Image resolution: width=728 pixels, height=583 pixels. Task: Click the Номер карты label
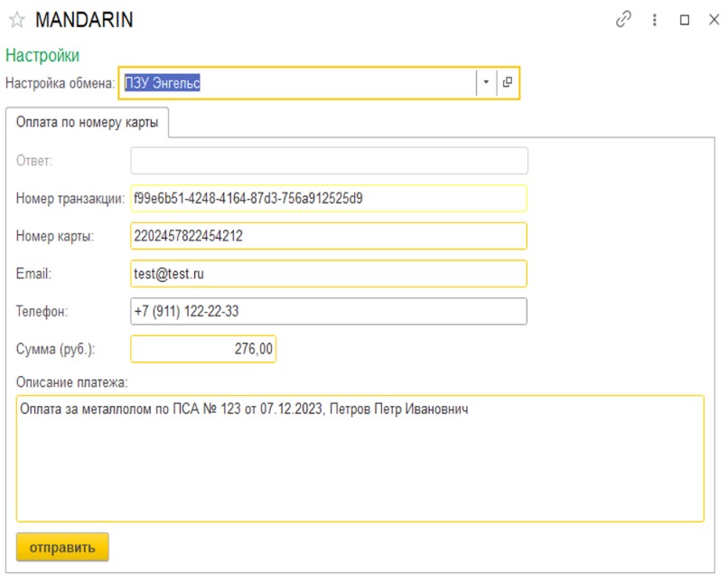click(x=55, y=236)
